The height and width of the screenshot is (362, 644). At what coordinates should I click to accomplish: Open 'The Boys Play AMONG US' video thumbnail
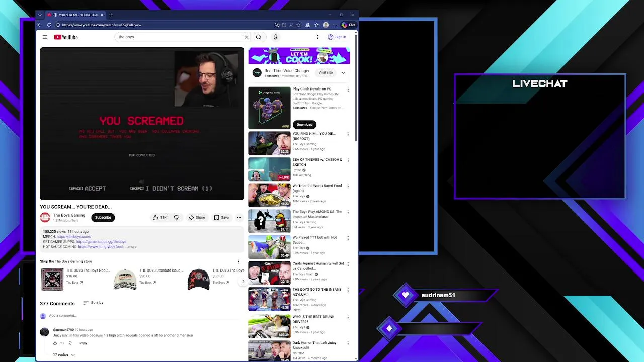pos(269,221)
